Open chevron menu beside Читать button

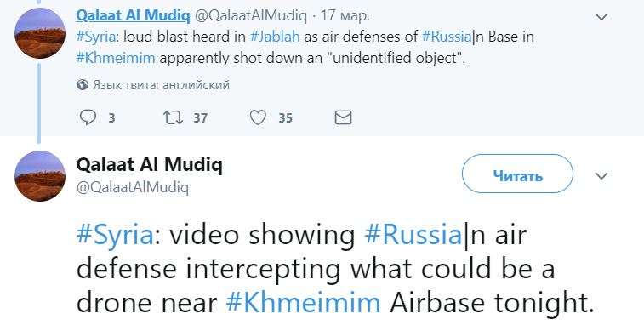click(x=601, y=176)
